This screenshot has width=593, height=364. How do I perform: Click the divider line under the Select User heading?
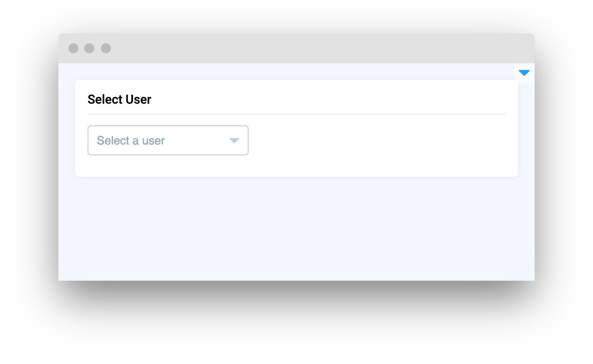[296, 114]
